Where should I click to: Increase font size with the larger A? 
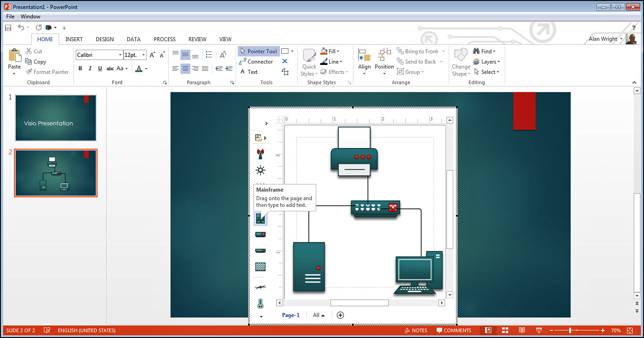coord(152,55)
